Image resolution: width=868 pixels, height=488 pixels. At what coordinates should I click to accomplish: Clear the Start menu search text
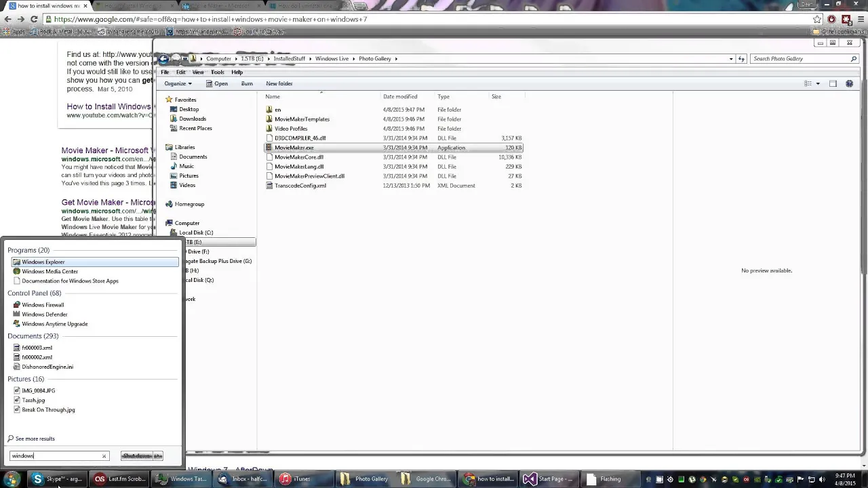coord(104,456)
